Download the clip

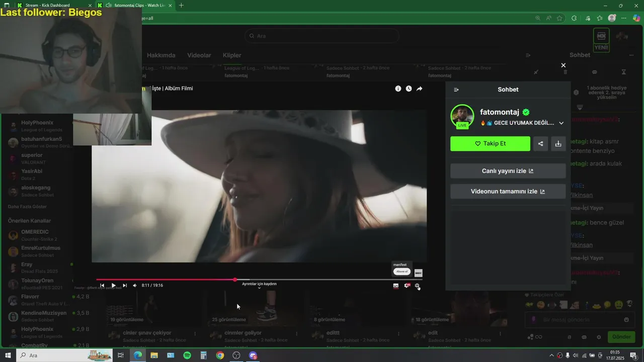click(x=558, y=143)
